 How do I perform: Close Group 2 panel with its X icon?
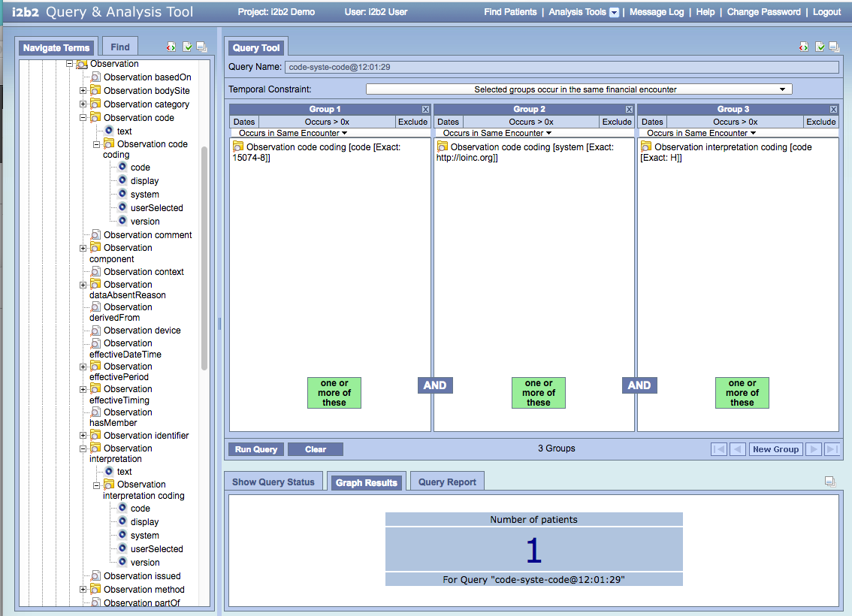[629, 109]
